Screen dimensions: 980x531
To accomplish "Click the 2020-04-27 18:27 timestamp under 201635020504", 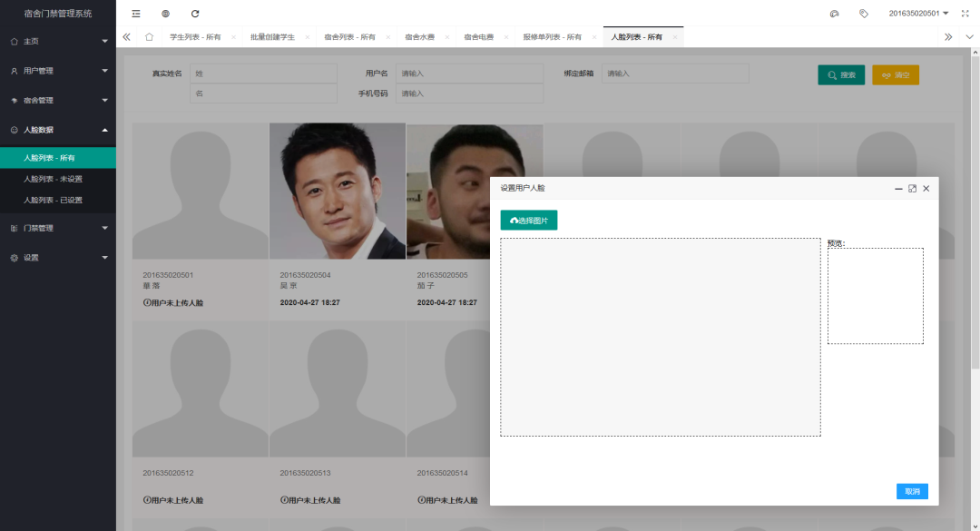I will 310,302.
